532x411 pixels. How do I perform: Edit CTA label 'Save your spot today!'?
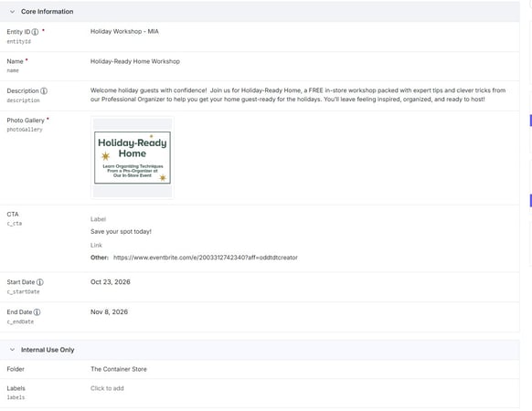[x=121, y=232]
